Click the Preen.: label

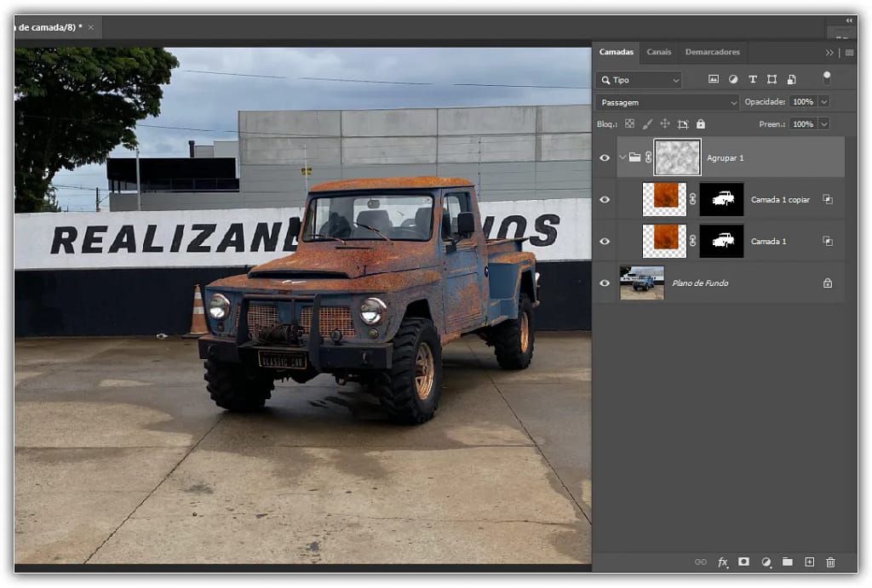[772, 124]
